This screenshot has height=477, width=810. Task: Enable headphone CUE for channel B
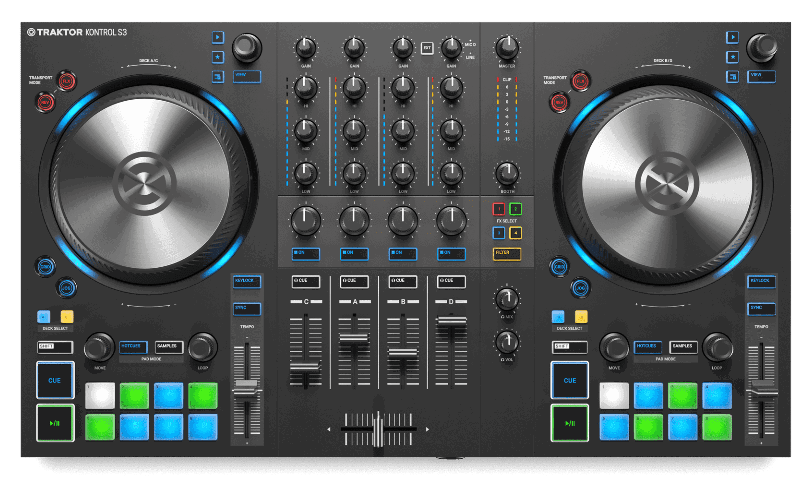403,282
